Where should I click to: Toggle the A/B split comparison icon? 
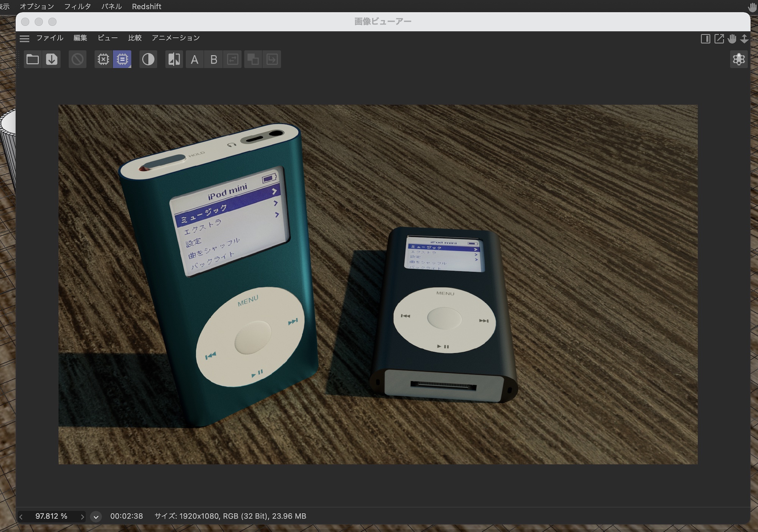[174, 59]
